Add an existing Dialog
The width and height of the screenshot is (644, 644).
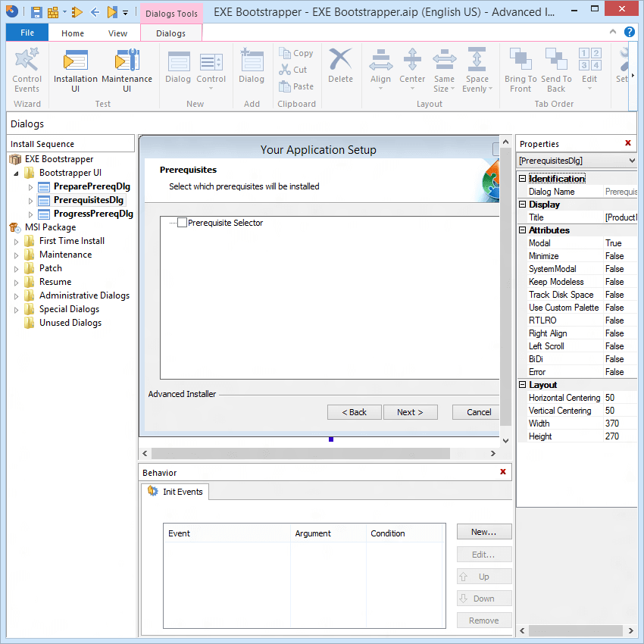(x=252, y=67)
